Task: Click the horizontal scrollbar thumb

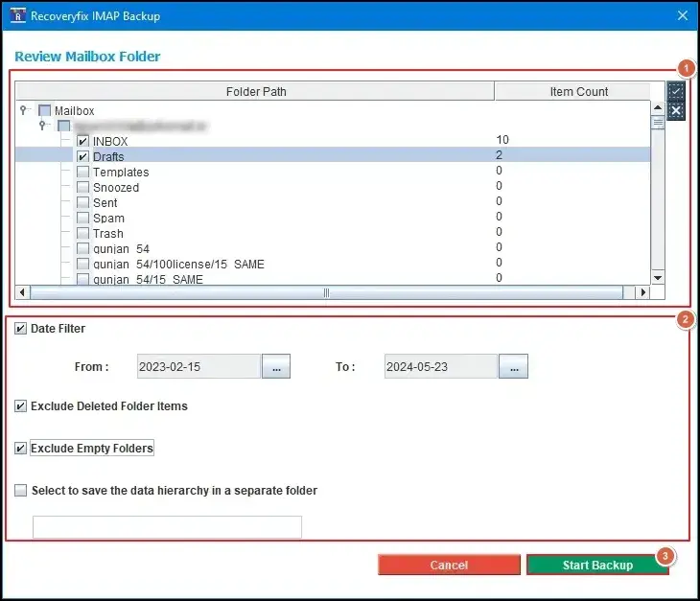Action: (326, 292)
